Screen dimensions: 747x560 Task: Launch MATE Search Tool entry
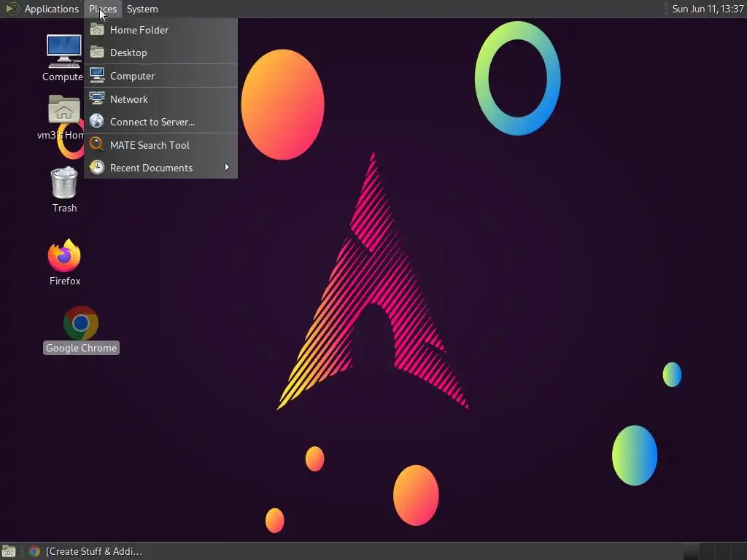point(161,145)
